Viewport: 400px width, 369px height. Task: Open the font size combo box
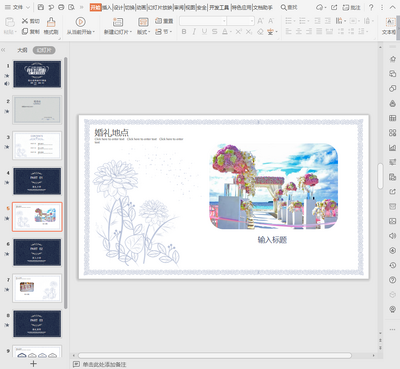(241, 21)
